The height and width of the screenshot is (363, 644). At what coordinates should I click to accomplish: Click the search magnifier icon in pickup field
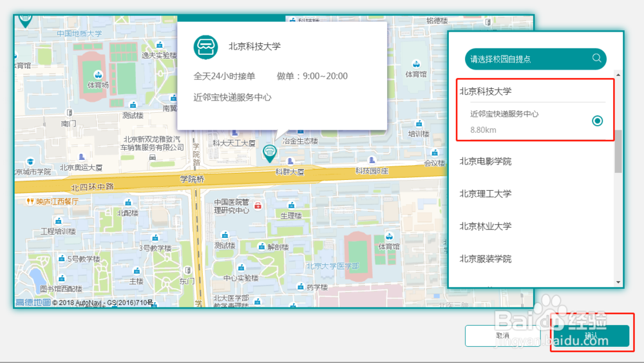point(597,59)
